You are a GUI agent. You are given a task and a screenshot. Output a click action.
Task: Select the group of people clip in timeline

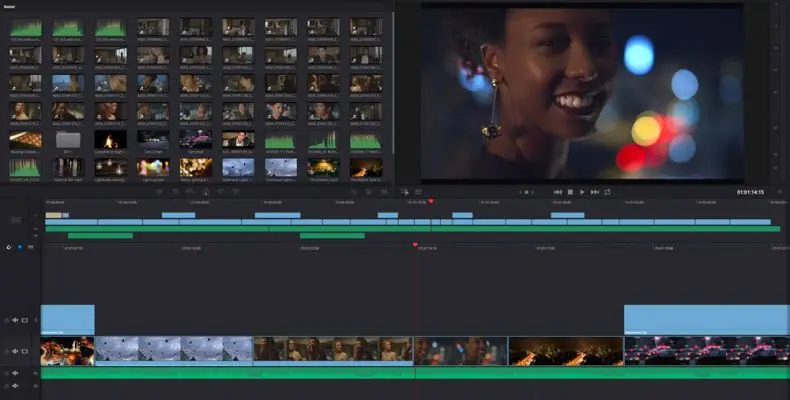tap(333, 351)
